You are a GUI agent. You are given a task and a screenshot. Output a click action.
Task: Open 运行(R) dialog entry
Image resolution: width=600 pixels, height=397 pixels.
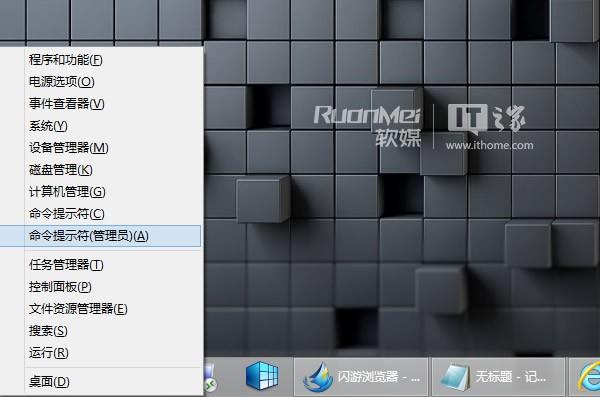[101, 353]
